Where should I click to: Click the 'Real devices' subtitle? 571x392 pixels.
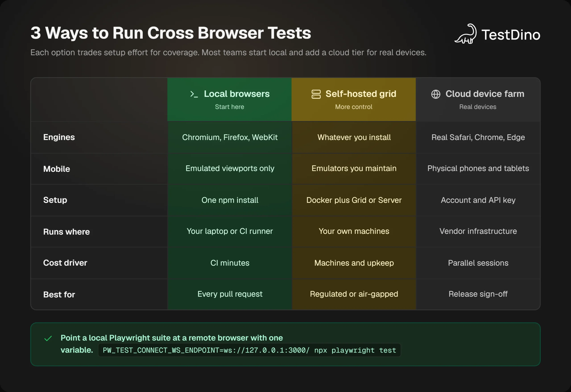tap(478, 107)
